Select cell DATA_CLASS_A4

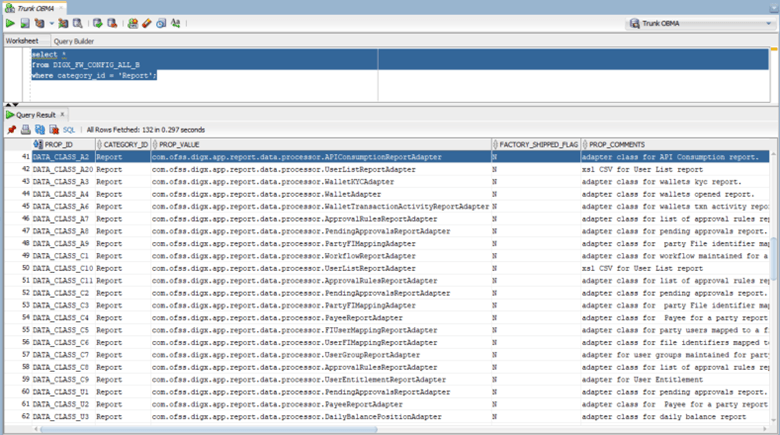[x=61, y=194]
